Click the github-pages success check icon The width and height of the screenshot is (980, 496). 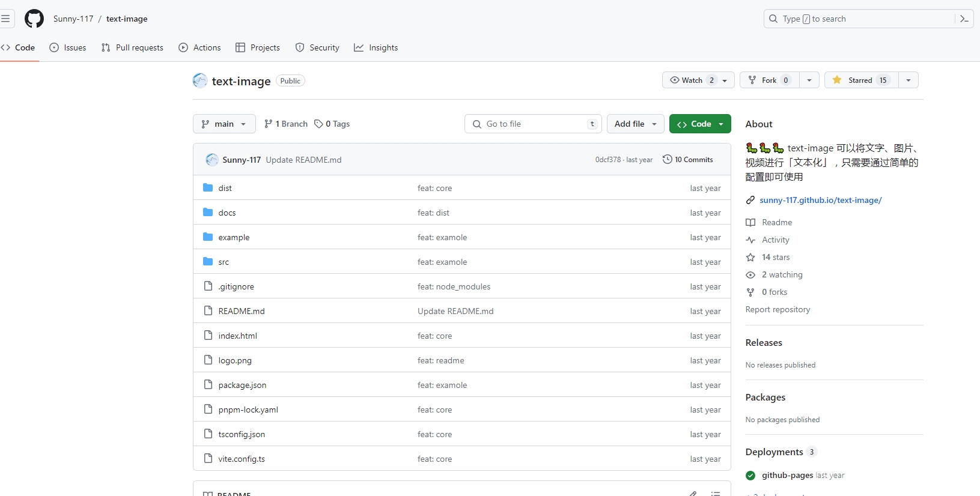coord(750,476)
